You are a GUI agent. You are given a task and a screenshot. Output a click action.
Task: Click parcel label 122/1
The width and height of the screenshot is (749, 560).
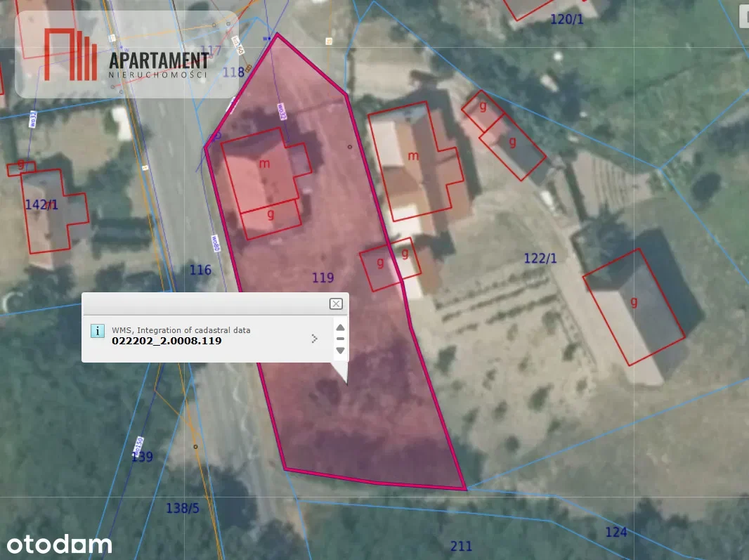(540, 259)
